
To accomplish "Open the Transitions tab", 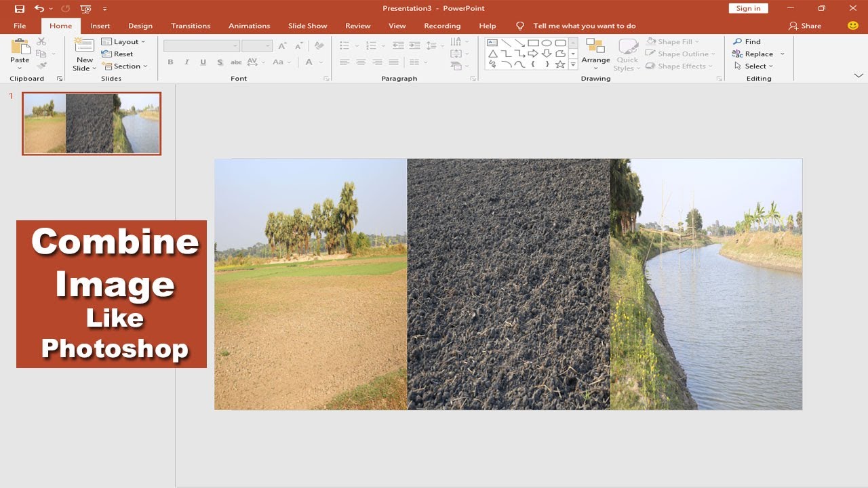I will click(x=191, y=26).
